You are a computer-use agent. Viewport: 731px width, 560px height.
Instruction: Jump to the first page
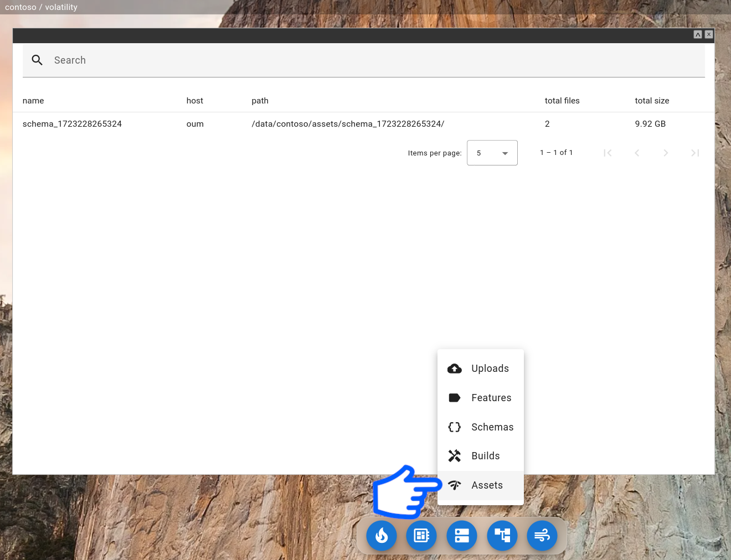[x=608, y=153]
